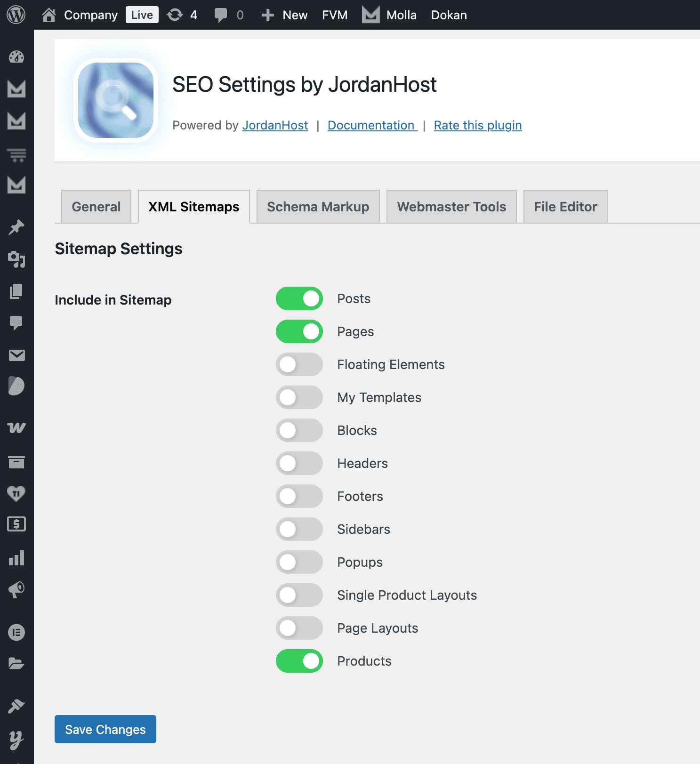Viewport: 700px width, 764px height.
Task: Open the comments bubble icon in top bar
Action: pyautogui.click(x=220, y=15)
